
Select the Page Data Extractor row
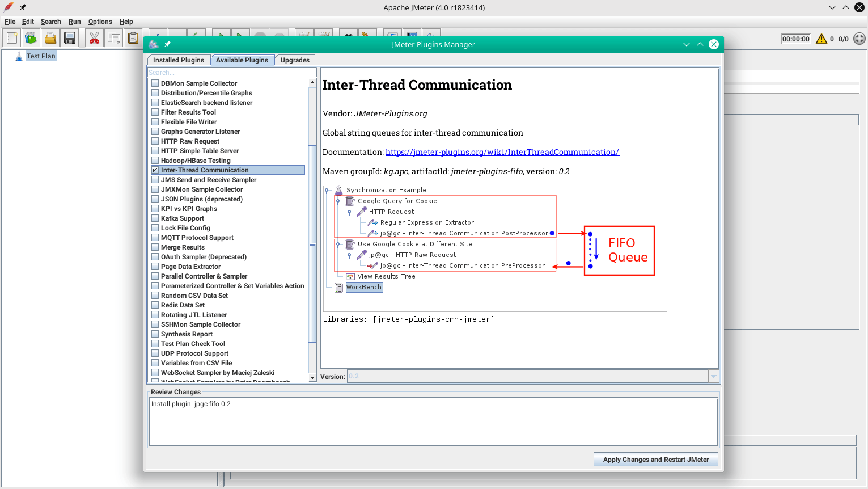coord(228,267)
